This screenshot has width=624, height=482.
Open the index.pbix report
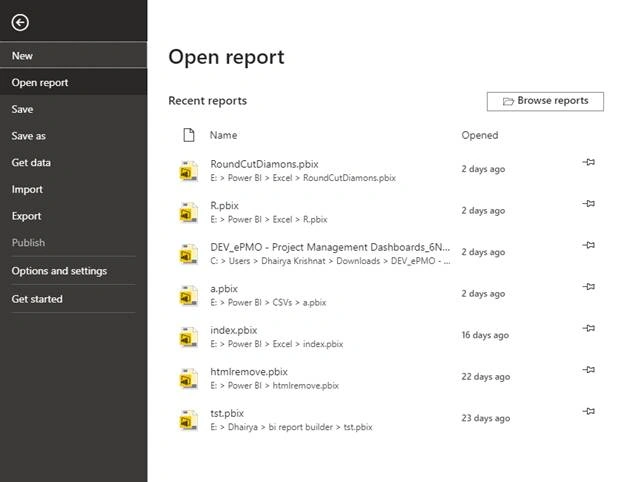point(234,330)
